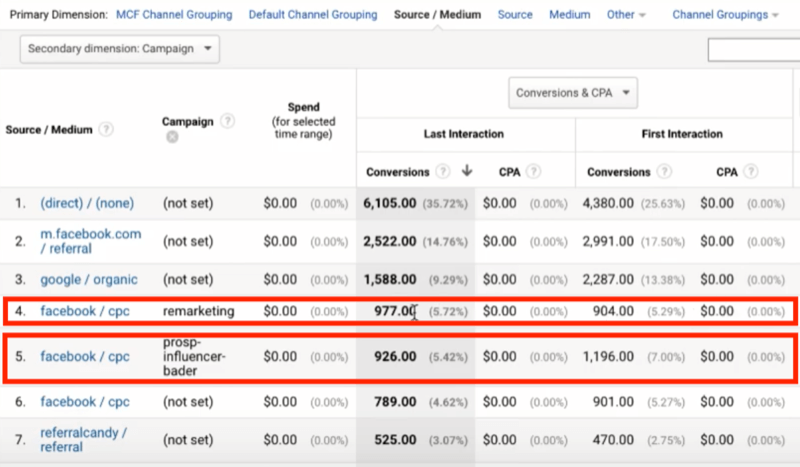
Task: Remove Campaign secondary dimension with x icon
Action: (172, 137)
